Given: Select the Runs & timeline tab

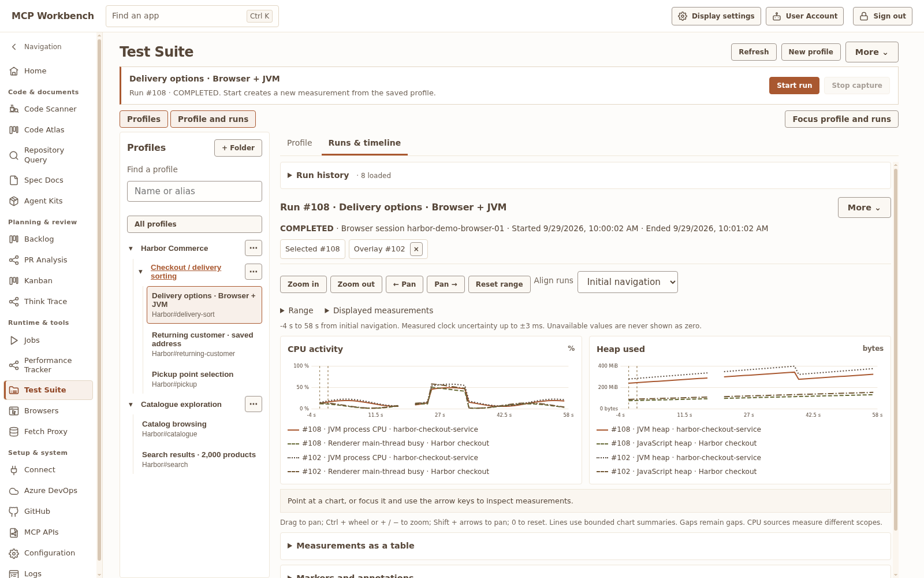Looking at the screenshot, I should [x=364, y=143].
